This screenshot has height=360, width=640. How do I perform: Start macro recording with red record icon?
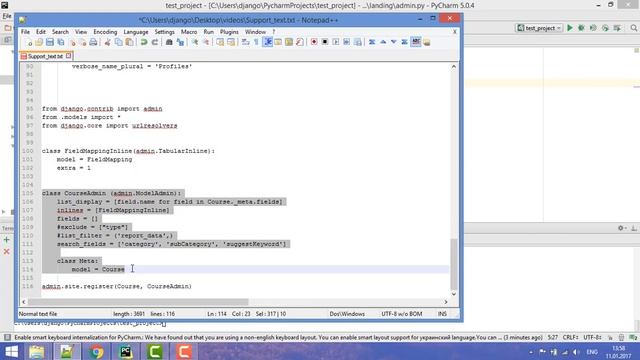[x=314, y=42]
